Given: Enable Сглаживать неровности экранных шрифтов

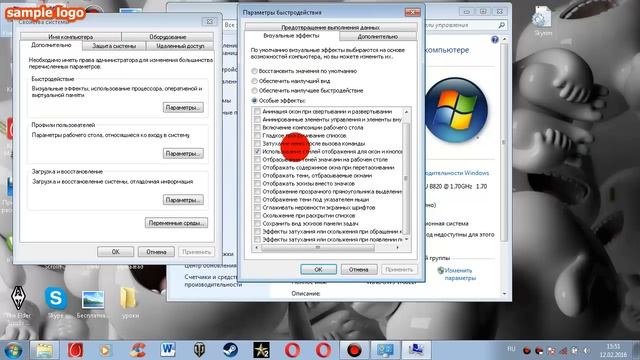Looking at the screenshot, I should coord(257,207).
